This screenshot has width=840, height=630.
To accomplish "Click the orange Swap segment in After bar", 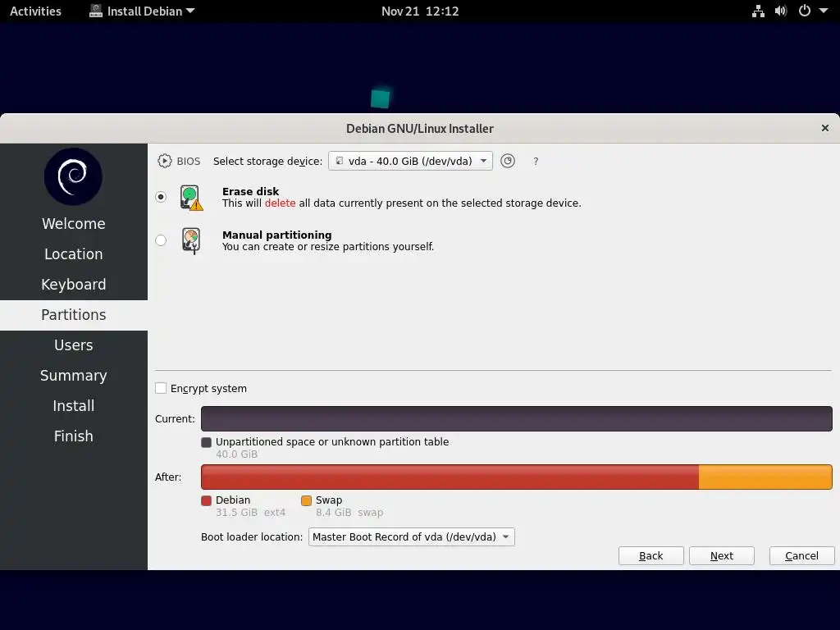I will point(765,477).
